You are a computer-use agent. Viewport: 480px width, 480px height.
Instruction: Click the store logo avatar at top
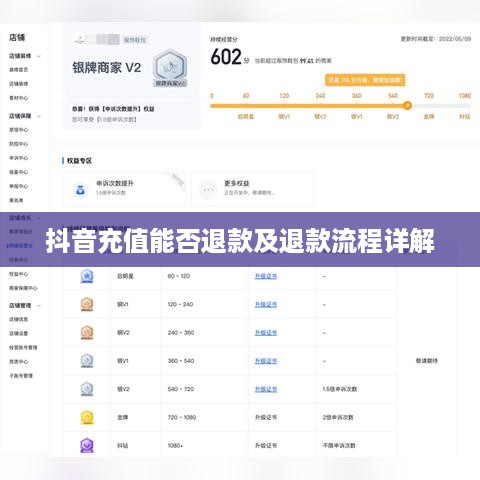80,40
